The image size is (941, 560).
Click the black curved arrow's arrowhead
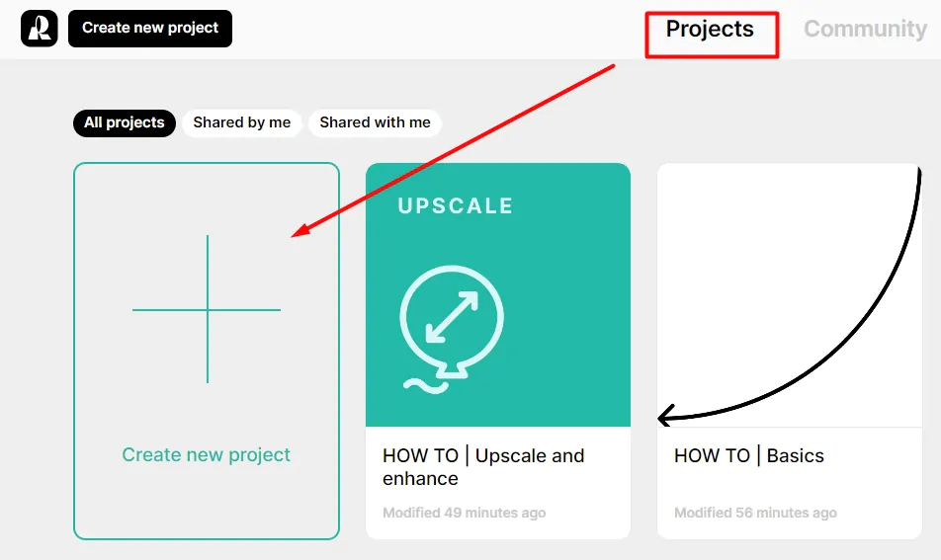click(x=663, y=417)
